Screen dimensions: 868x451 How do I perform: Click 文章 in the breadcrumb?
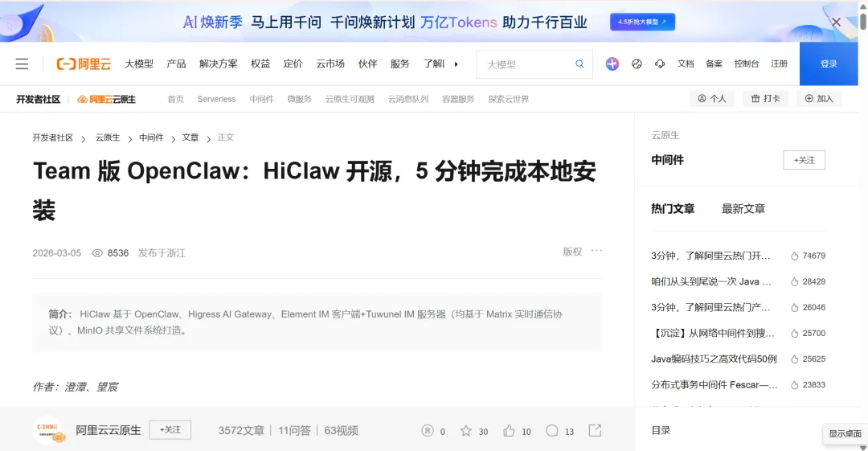click(x=190, y=137)
